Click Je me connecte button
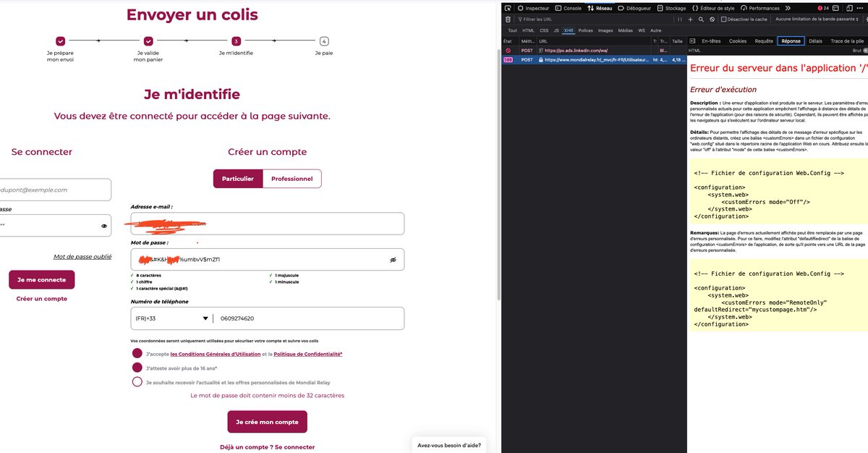This screenshot has width=868, height=453. (41, 279)
